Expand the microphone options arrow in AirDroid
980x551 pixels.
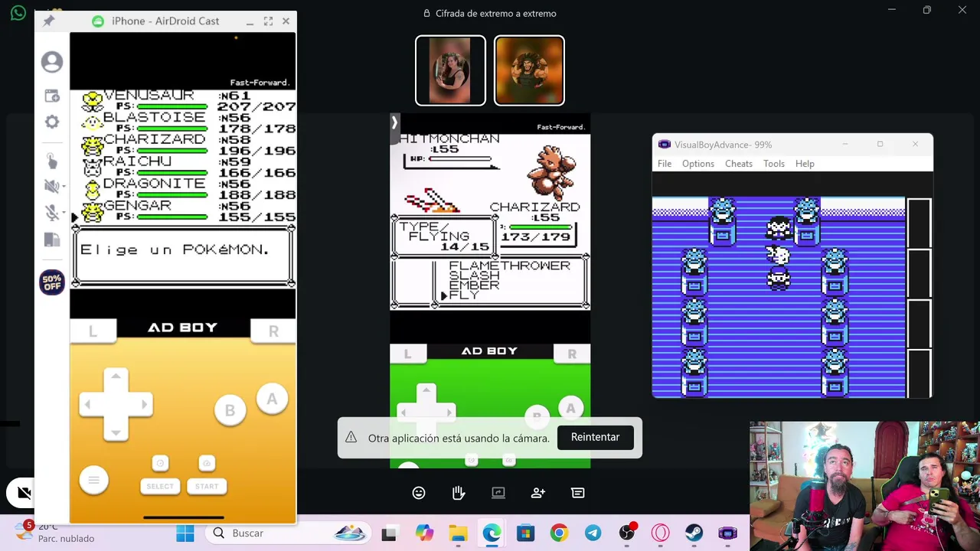click(64, 214)
